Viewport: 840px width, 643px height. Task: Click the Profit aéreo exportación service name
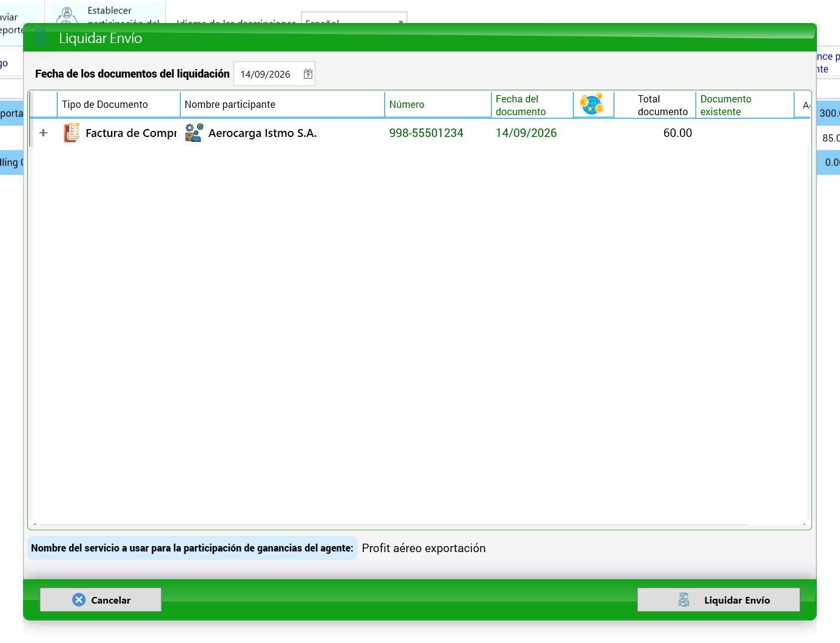(424, 548)
